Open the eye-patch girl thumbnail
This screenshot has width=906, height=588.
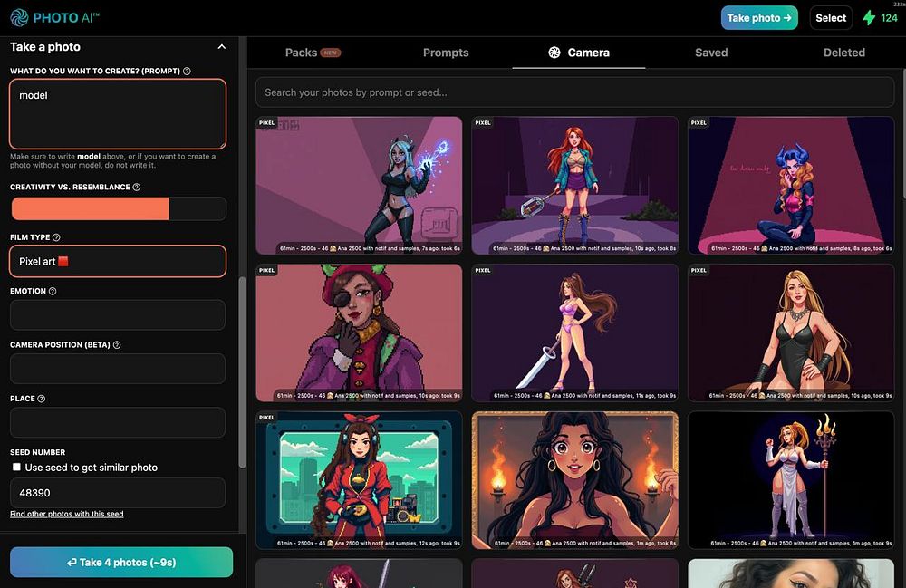click(x=359, y=333)
